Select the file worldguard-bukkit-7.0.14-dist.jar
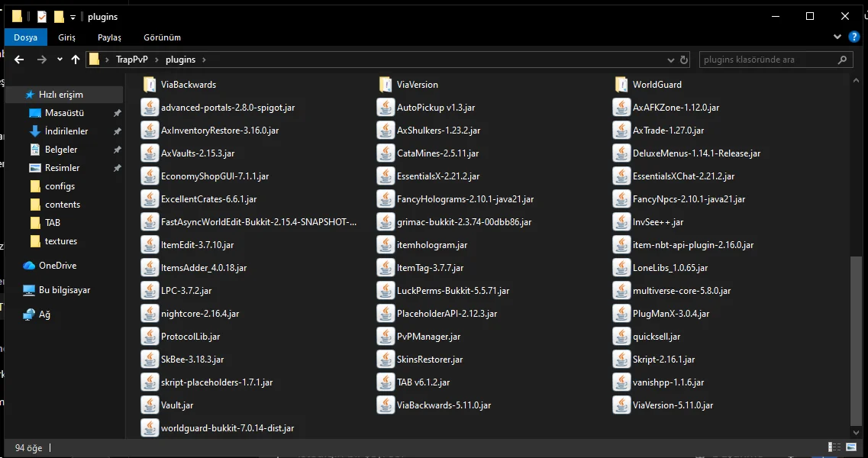The image size is (868, 458). [x=218, y=428]
